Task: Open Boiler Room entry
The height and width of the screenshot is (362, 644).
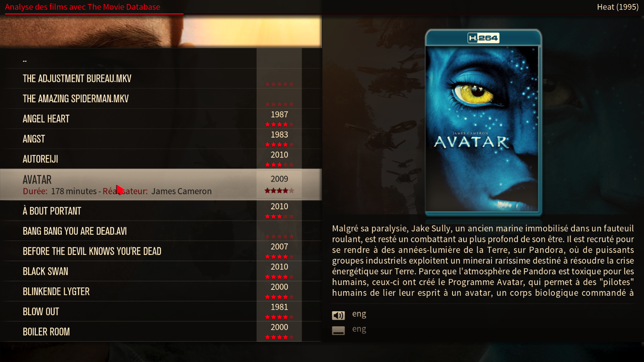Action: coord(161,331)
